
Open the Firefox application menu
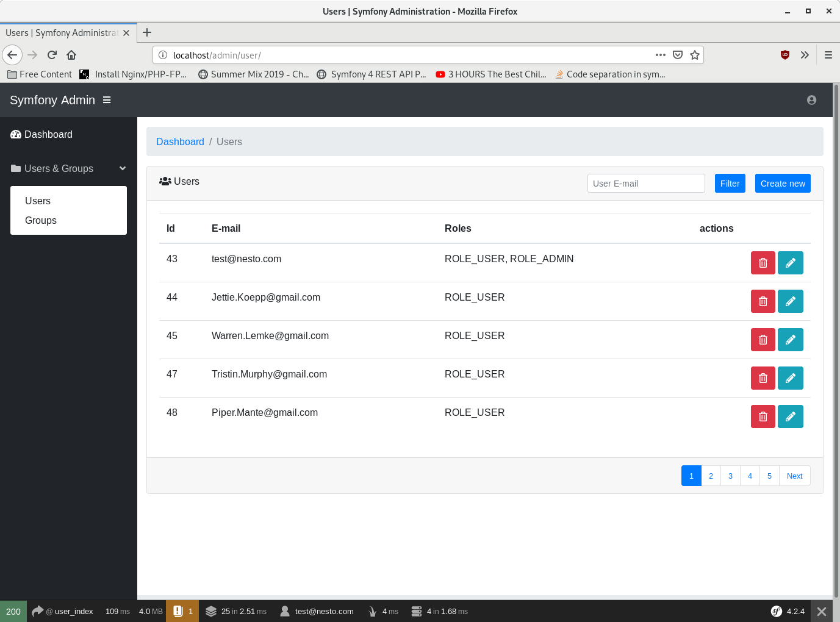pos(828,55)
